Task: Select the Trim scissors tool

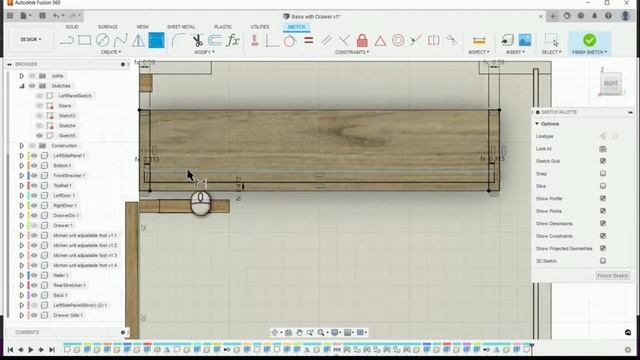Action: click(x=198, y=40)
